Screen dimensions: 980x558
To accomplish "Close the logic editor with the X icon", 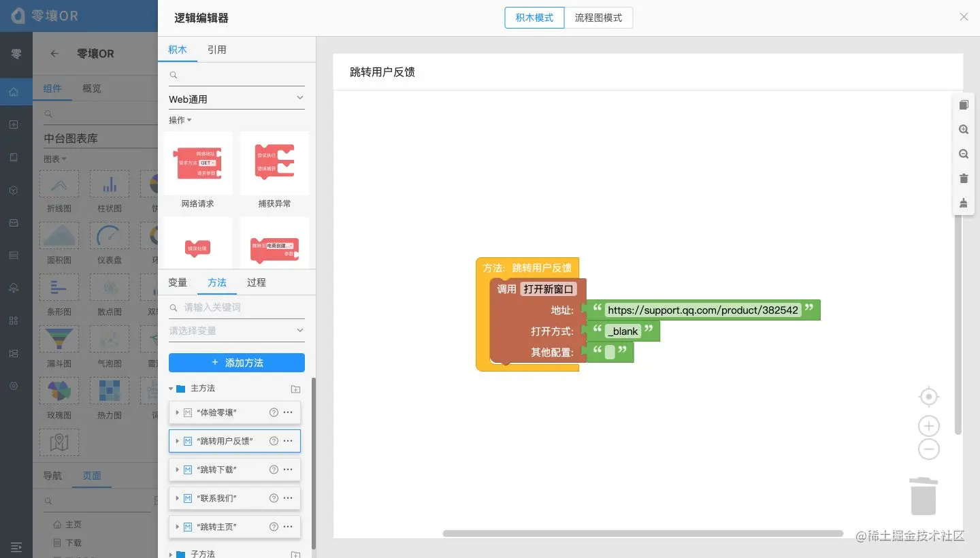I will click(x=964, y=17).
